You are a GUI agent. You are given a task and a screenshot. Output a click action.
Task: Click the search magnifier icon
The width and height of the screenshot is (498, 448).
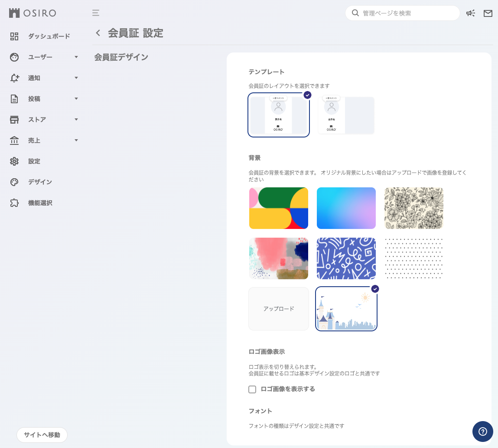click(355, 13)
